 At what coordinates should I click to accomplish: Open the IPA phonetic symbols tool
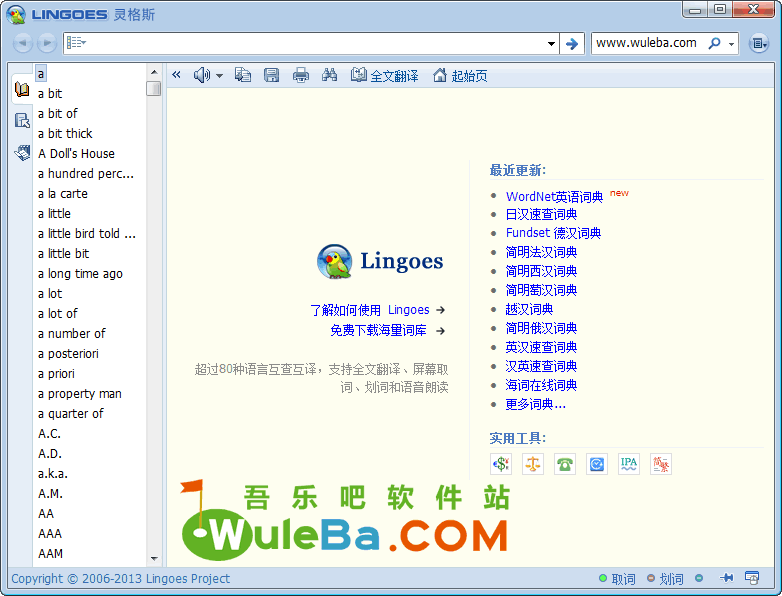click(628, 464)
